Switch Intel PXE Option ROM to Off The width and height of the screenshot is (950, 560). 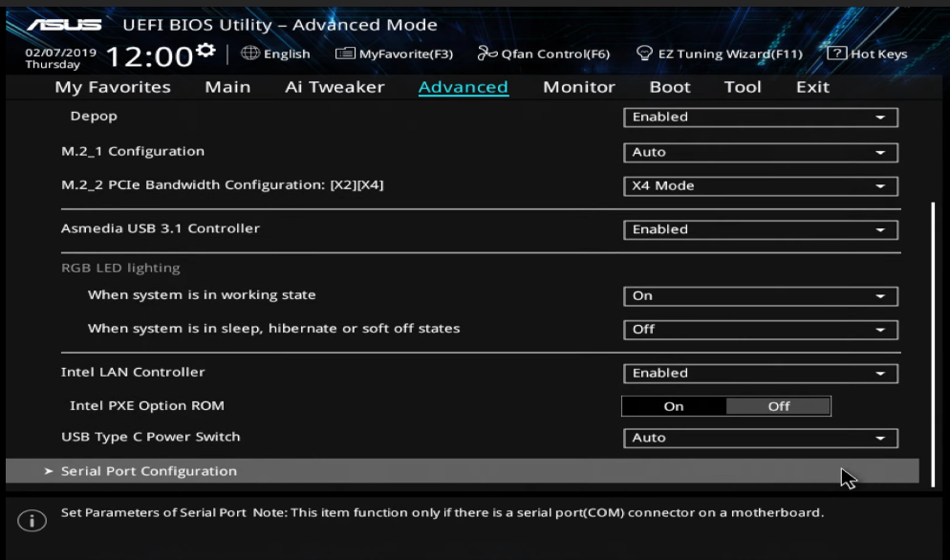click(779, 406)
